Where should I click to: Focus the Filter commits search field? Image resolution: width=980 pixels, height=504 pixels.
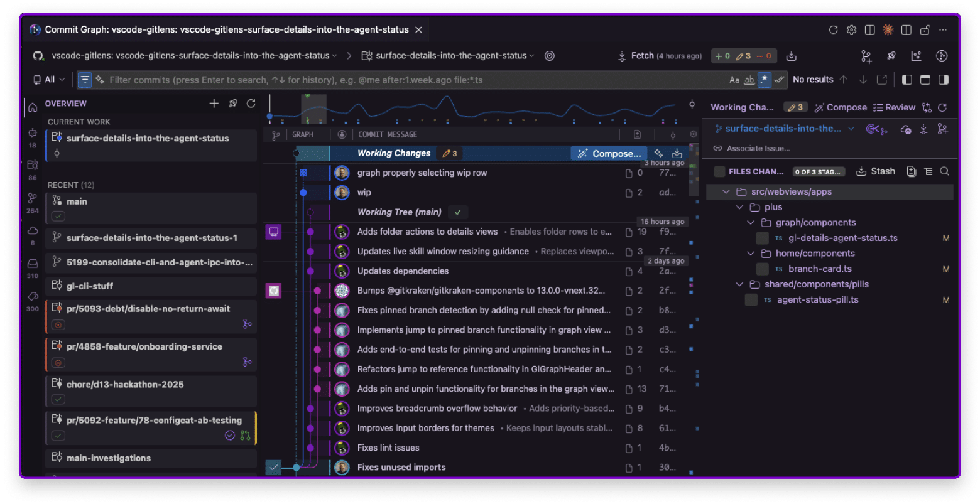coord(415,80)
